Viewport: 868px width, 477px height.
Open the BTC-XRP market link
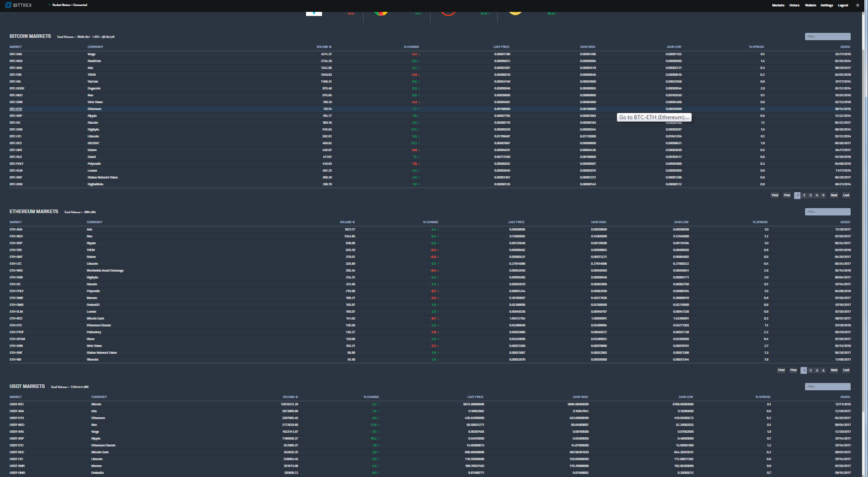coord(16,116)
